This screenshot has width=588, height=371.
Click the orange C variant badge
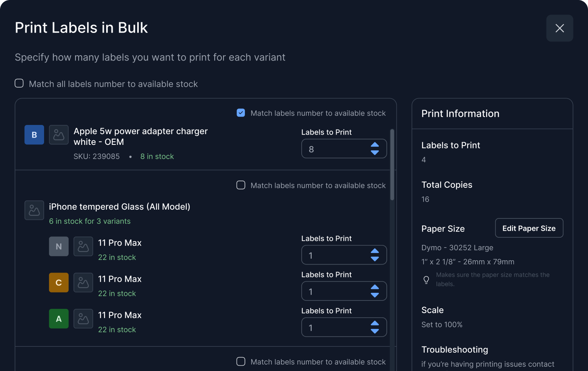point(59,282)
